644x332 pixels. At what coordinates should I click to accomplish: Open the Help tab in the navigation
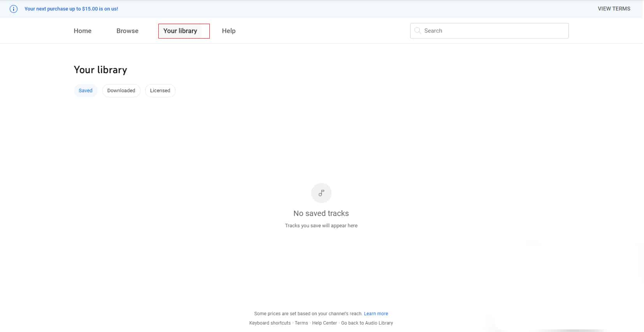[x=228, y=31]
